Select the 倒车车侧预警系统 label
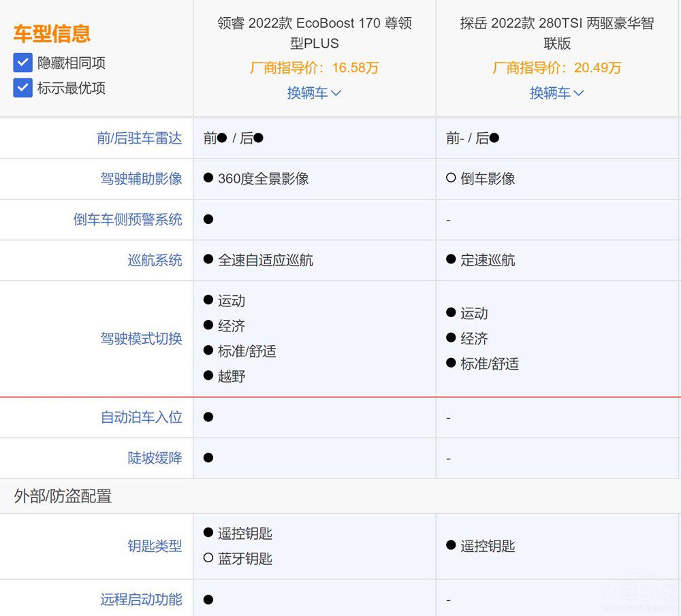 tap(128, 220)
